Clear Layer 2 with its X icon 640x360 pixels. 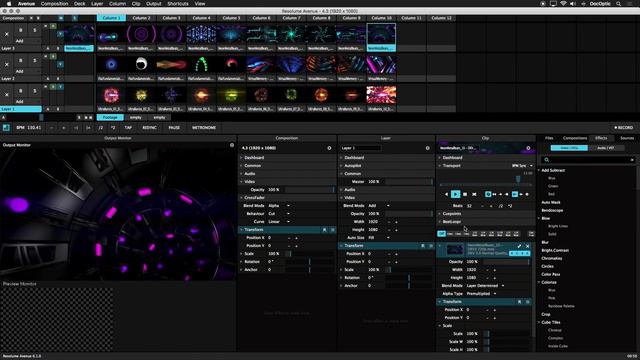7,64
